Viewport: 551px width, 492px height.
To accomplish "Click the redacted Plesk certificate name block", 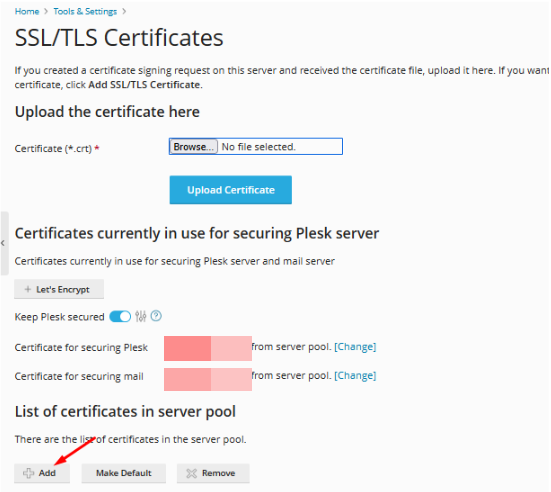I will tap(208, 348).
